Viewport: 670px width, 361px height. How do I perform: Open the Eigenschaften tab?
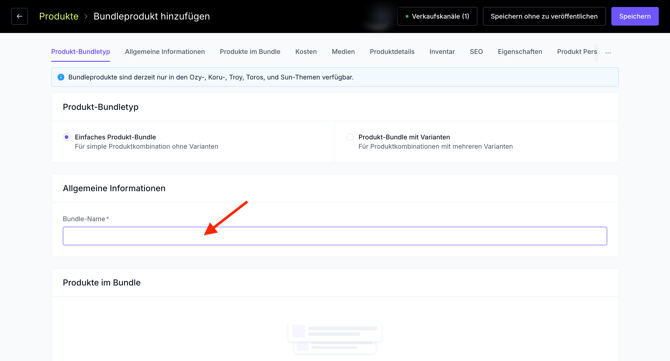(520, 52)
